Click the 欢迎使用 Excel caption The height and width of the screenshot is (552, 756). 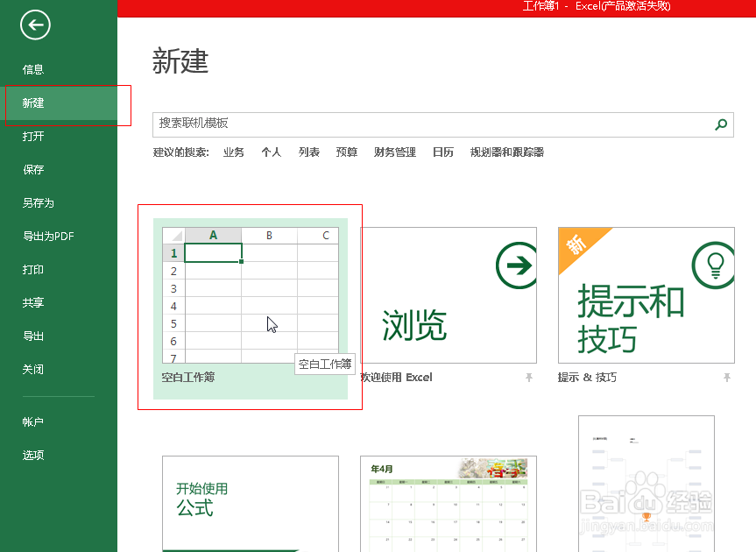396,378
